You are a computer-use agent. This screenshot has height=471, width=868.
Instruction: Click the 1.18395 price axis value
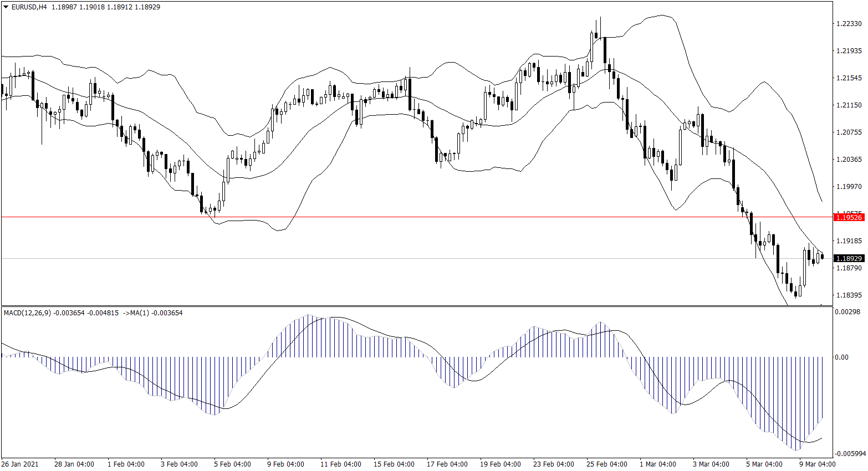849,295
